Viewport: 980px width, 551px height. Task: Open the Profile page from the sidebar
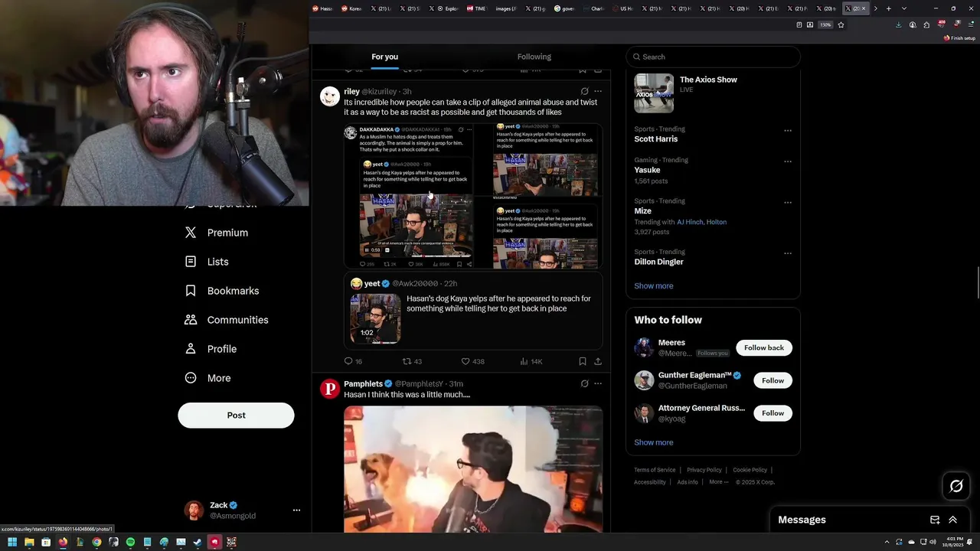[211, 349]
